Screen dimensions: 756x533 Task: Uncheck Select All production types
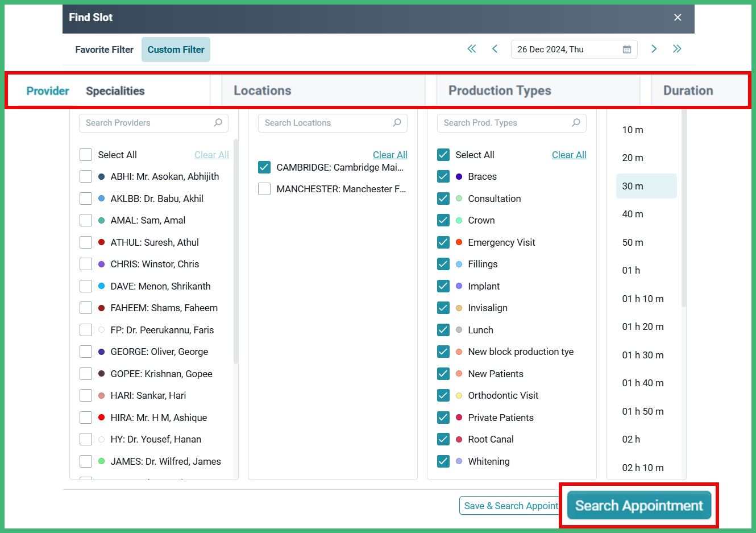click(443, 154)
